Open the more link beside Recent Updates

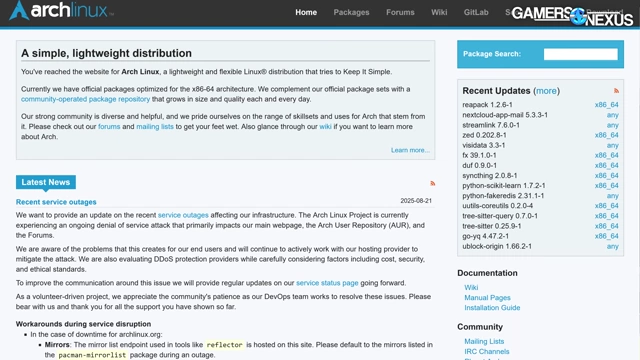pyautogui.click(x=546, y=91)
